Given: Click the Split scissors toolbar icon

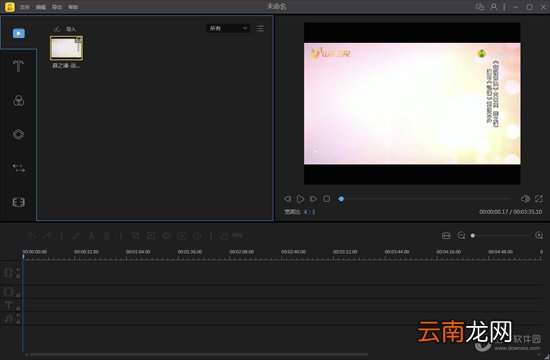Looking at the screenshot, I should (92, 236).
